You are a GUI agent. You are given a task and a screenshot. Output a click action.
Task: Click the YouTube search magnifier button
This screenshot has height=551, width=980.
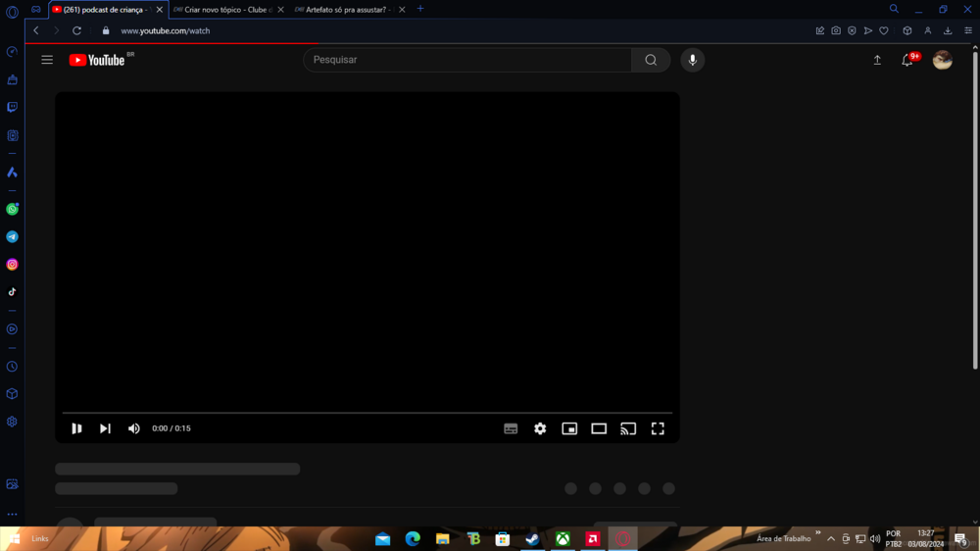651,60
